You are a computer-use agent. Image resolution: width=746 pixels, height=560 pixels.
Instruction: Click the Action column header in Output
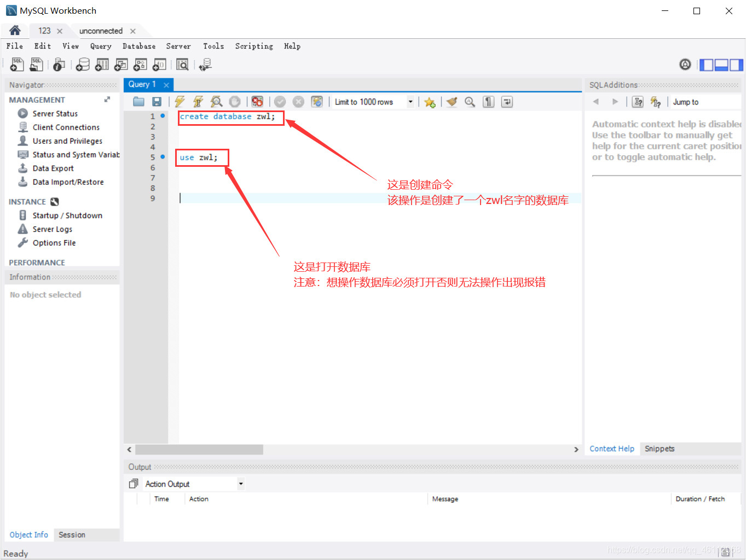pyautogui.click(x=199, y=499)
